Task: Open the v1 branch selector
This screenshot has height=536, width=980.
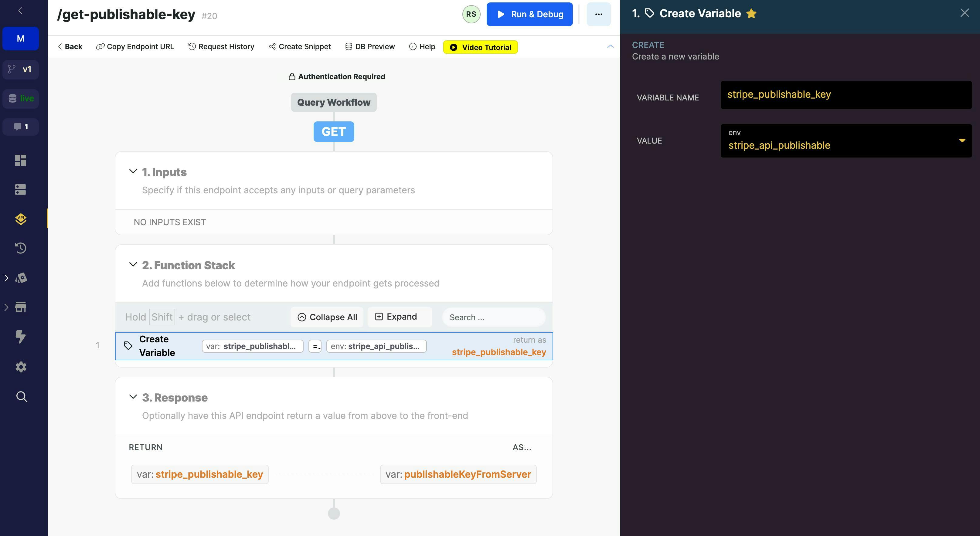Action: [21, 69]
